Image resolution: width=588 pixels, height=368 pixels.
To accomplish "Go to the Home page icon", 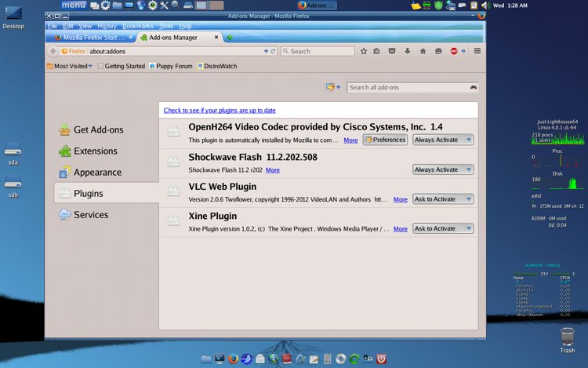I will [423, 51].
